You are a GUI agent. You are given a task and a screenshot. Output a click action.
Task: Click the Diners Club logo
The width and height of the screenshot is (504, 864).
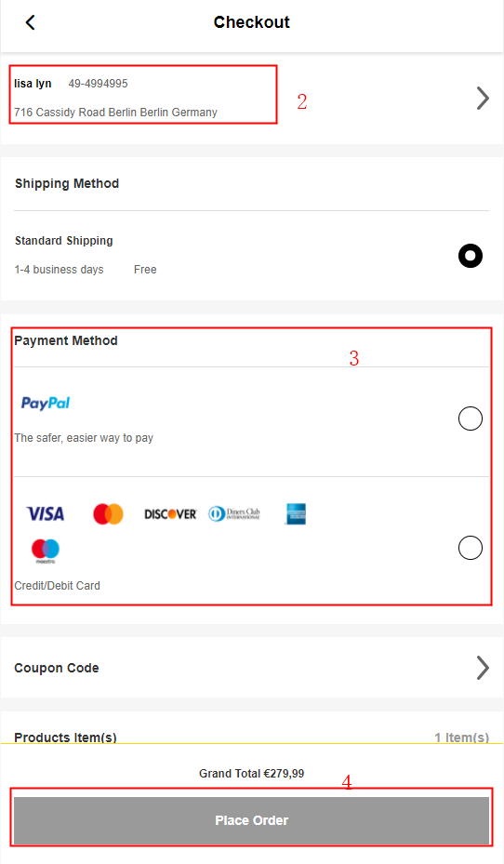point(234,514)
